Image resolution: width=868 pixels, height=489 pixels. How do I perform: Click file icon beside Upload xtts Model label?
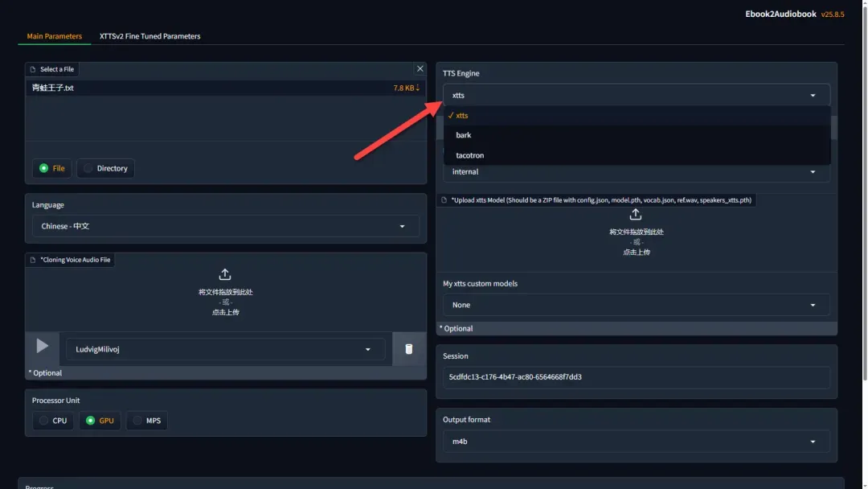point(444,200)
